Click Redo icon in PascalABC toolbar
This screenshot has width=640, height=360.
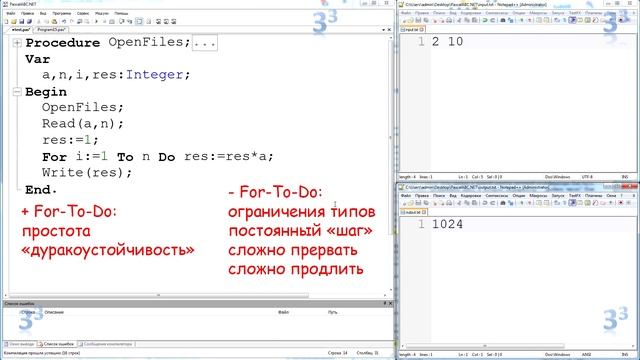(x=72, y=21)
